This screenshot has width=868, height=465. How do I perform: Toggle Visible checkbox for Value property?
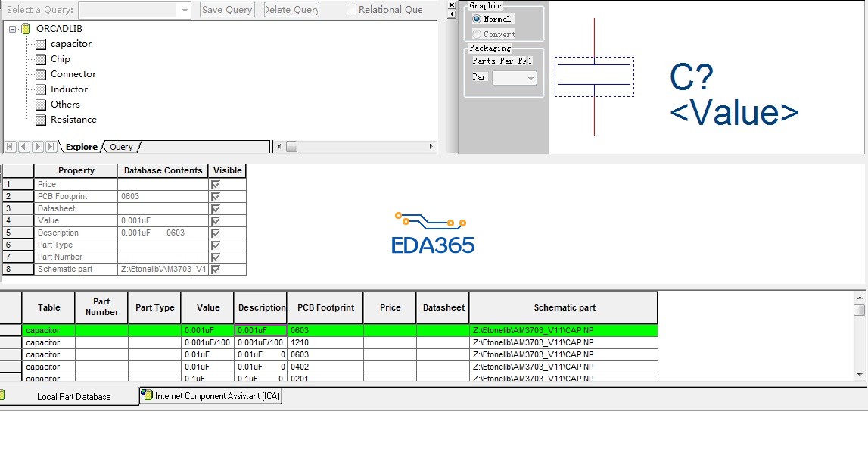[216, 220]
